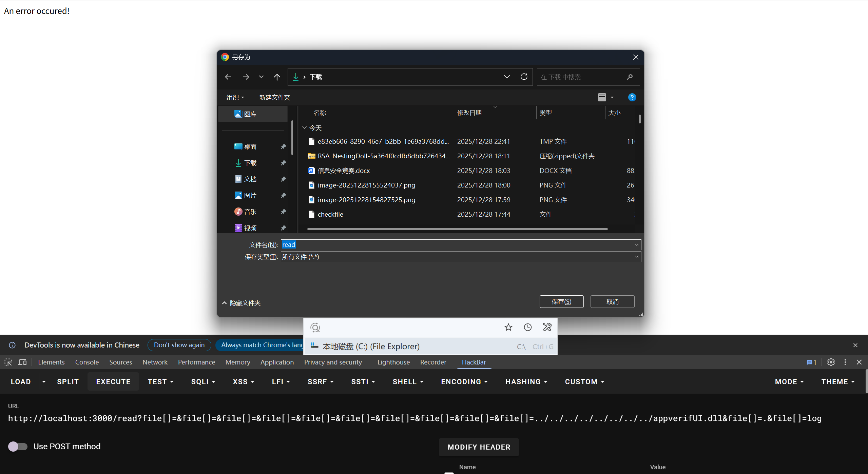Toggle DevTools device toolbar icon
The width and height of the screenshot is (868, 474).
pos(22,362)
